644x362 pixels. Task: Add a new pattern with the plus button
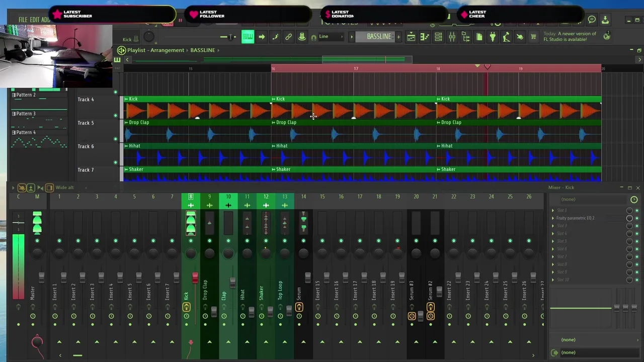tap(398, 37)
